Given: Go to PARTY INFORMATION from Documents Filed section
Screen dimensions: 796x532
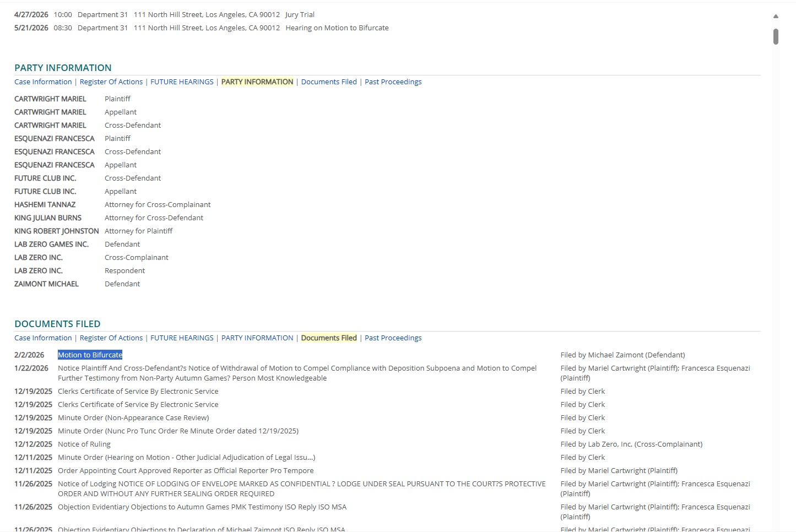Looking at the screenshot, I should click(257, 338).
